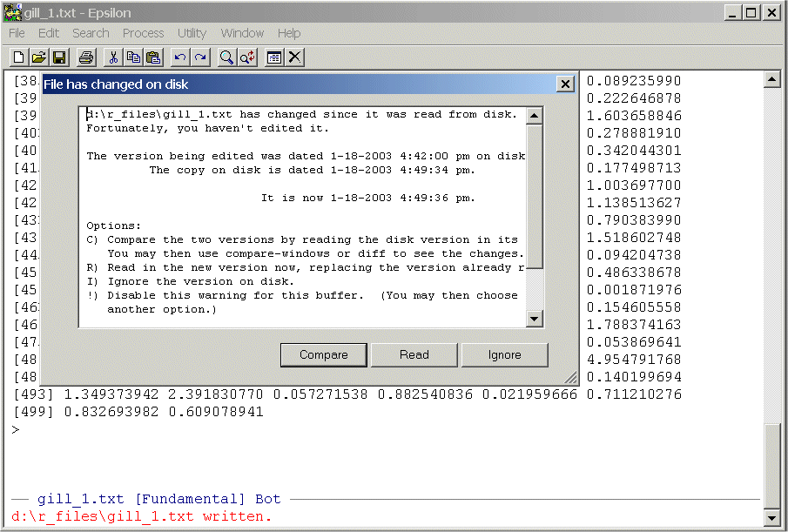Open the Utility menu
The width and height of the screenshot is (788, 532).
click(192, 33)
